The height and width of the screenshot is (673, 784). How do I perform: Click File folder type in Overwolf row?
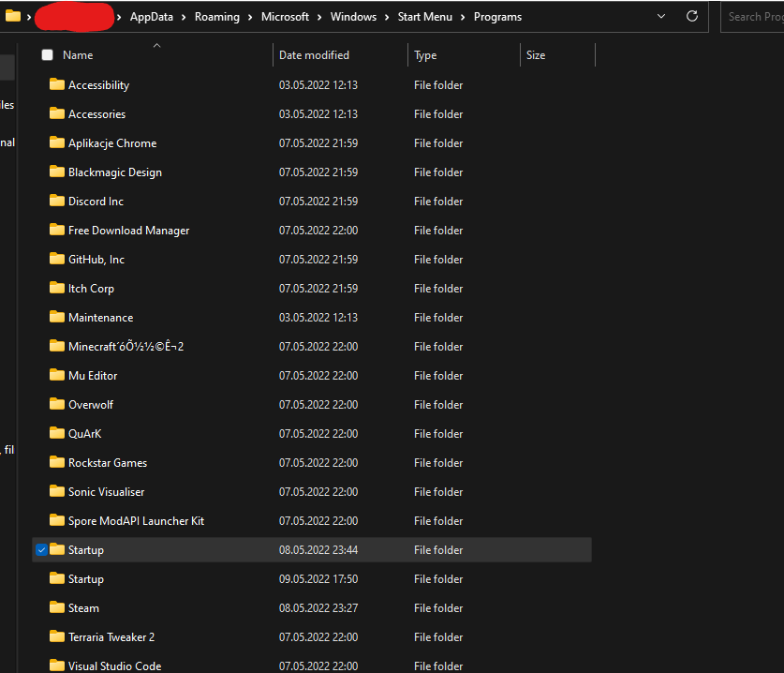click(x=438, y=404)
